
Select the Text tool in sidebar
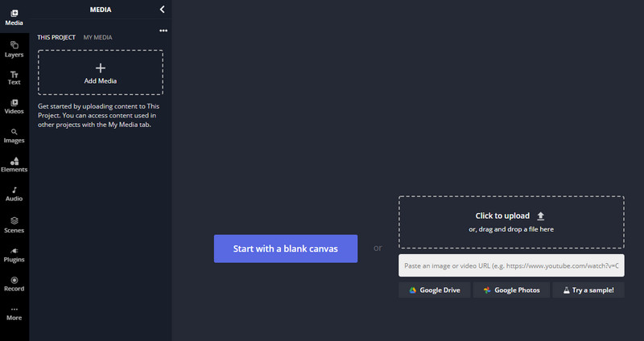(x=14, y=77)
